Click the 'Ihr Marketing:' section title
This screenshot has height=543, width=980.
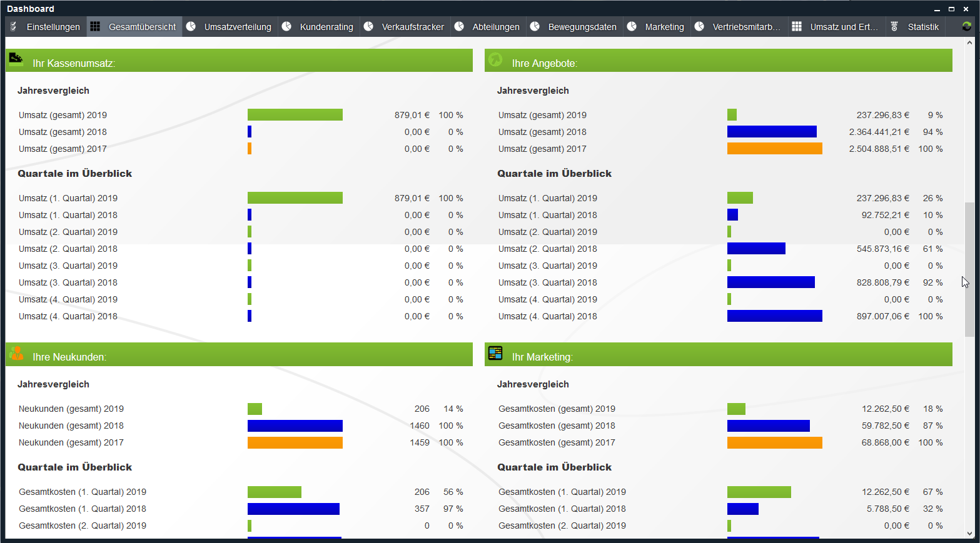(542, 357)
